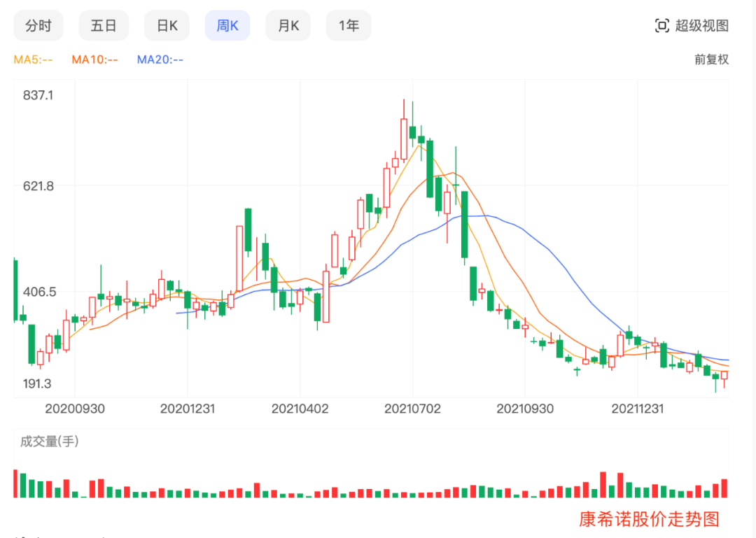Click the 621.8 price axis label
Image resolution: width=756 pixels, height=538 pixels.
(x=38, y=186)
